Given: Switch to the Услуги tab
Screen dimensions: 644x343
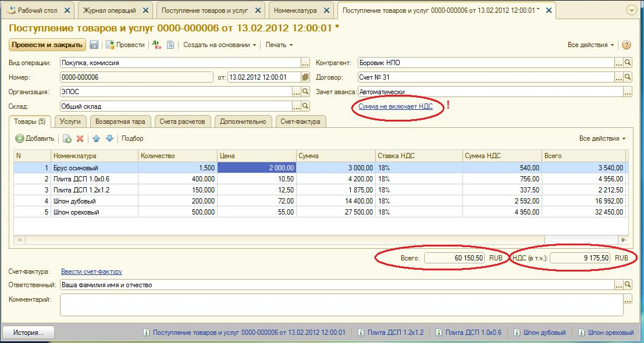Looking at the screenshot, I should coord(70,122).
